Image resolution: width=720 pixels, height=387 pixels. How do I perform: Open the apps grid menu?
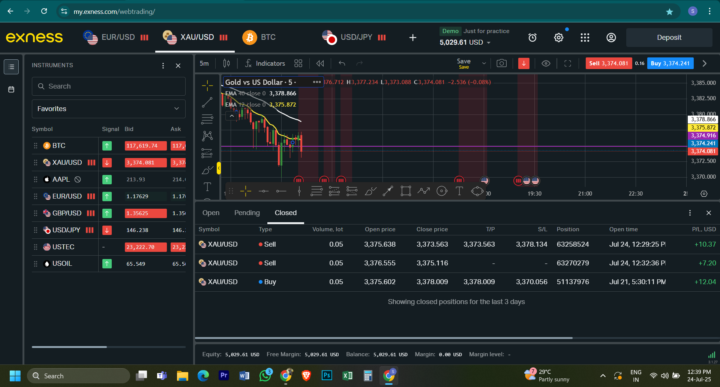pos(585,38)
